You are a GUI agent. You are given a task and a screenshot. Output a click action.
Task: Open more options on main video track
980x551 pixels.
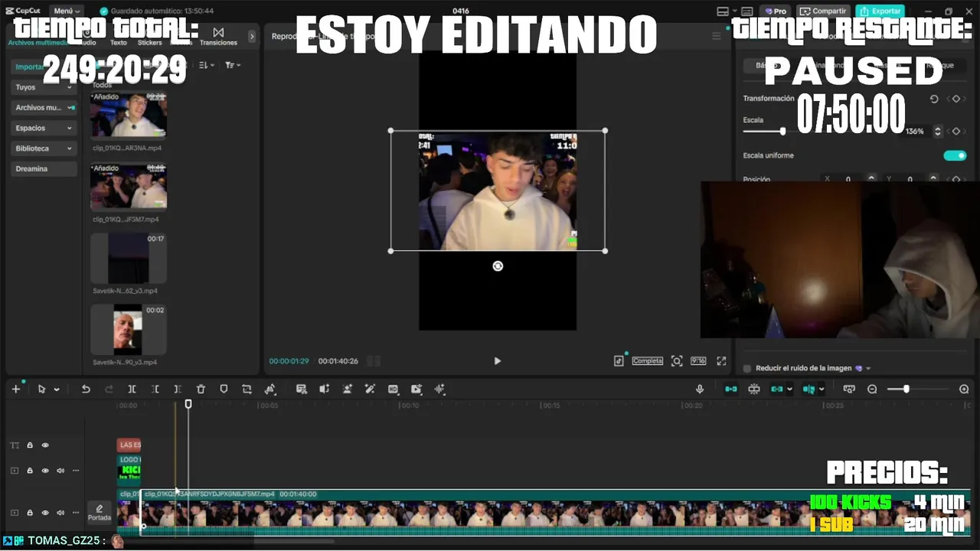pos(76,513)
